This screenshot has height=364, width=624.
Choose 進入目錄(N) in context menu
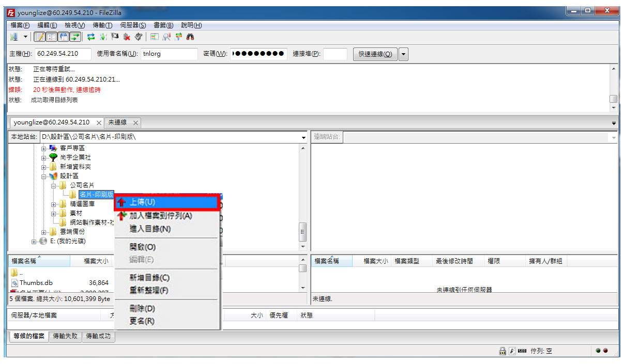(x=167, y=229)
